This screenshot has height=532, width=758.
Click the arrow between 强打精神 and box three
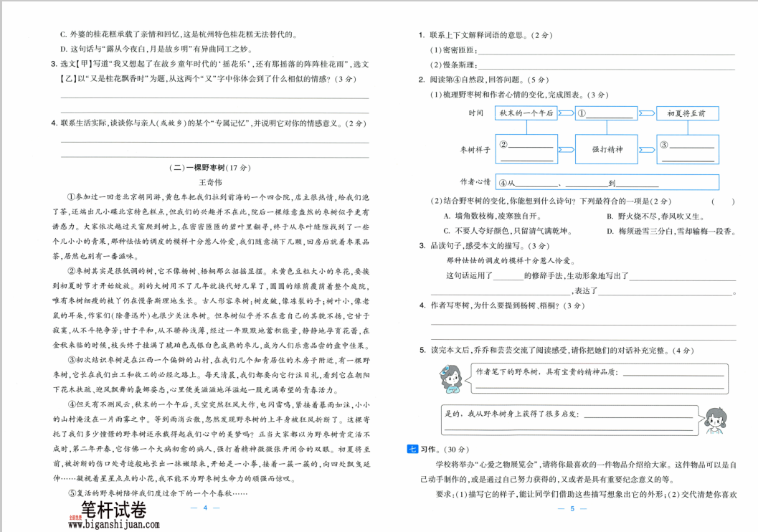pyautogui.click(x=645, y=149)
